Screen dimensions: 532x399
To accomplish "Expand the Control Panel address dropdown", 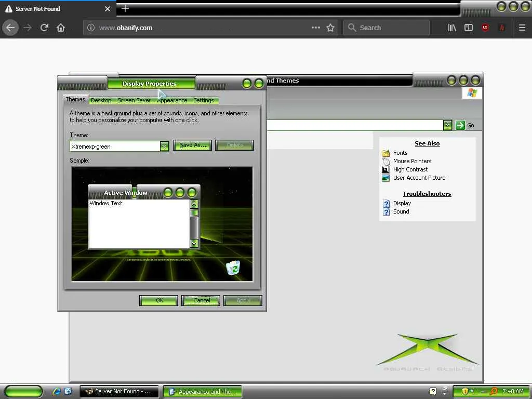I will (x=447, y=125).
